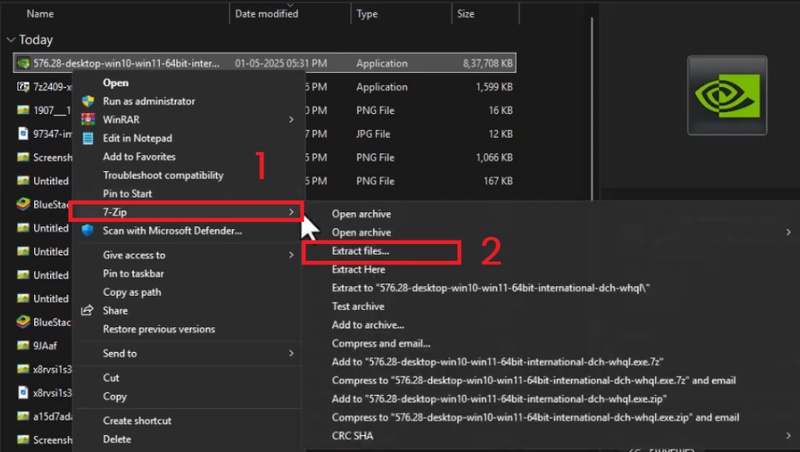Click the 97347-im file icon
The image size is (800, 452).
click(23, 134)
